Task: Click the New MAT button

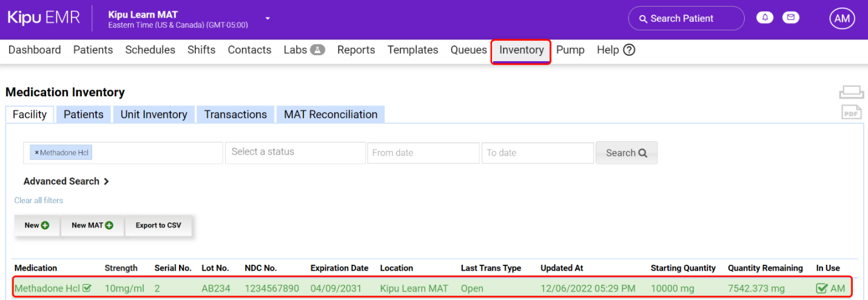Action: [x=92, y=225]
